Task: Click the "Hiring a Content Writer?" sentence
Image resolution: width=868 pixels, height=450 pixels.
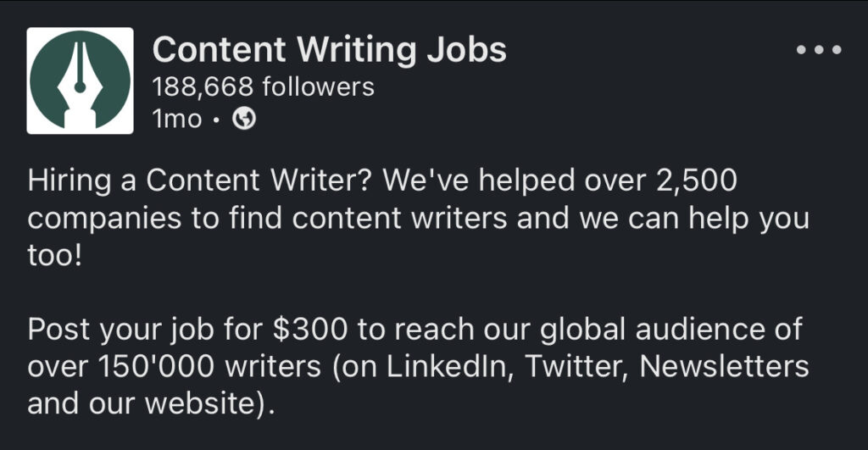Action: click(198, 181)
